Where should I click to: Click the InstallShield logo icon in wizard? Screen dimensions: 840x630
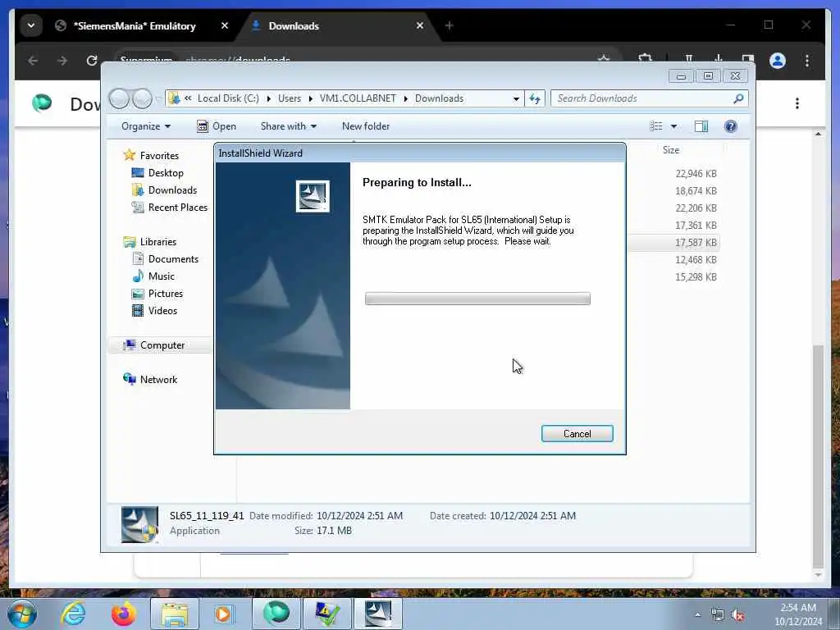pyautogui.click(x=313, y=196)
